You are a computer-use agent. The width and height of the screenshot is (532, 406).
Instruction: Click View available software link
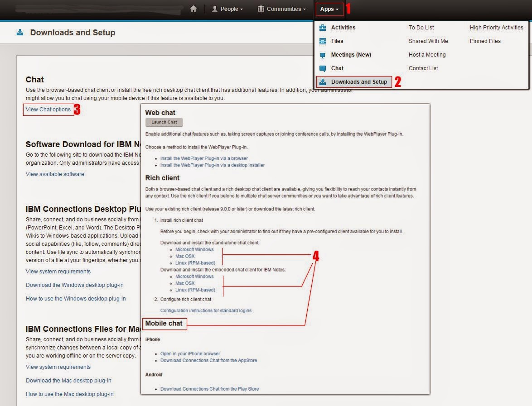pyautogui.click(x=55, y=174)
